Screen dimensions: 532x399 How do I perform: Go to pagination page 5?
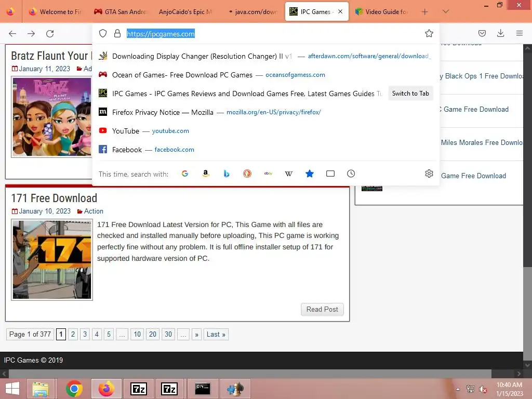109,335
